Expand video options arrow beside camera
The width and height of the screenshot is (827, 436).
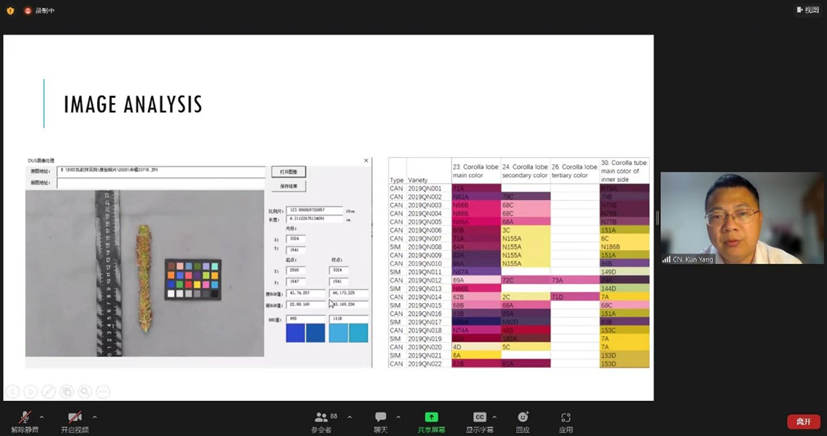(95, 417)
